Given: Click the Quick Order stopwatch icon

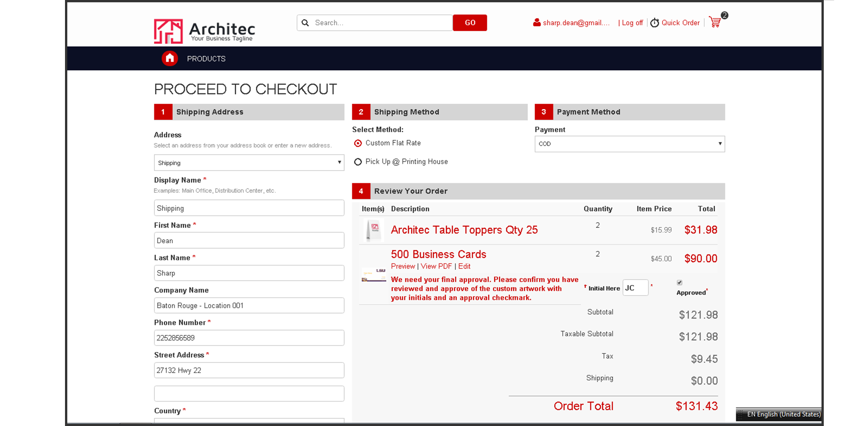Looking at the screenshot, I should tap(654, 23).
